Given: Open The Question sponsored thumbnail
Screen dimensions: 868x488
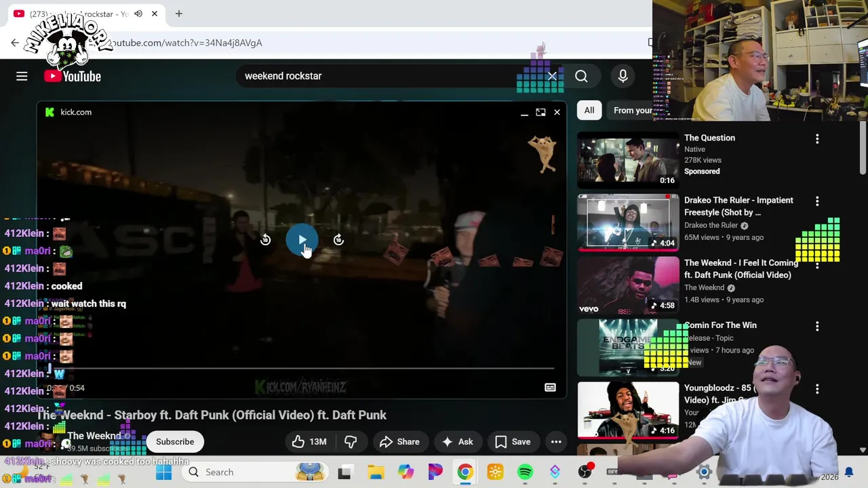Looking at the screenshot, I should point(628,160).
